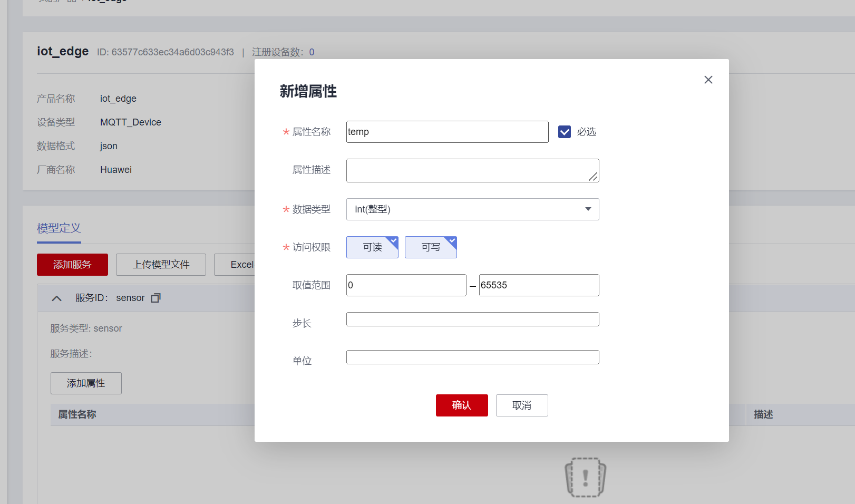Click the MQTT_Device device type value
This screenshot has height=504, width=855.
click(x=131, y=122)
